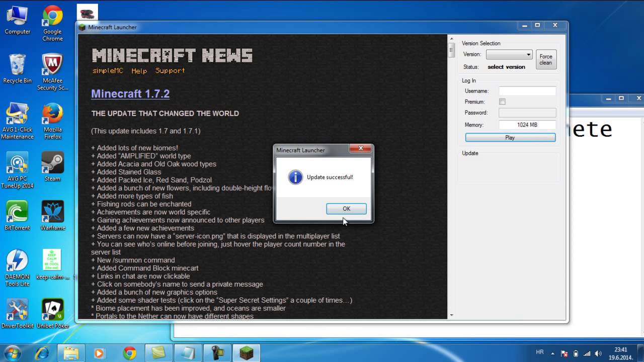Select the Steam desktop shortcut

(x=52, y=166)
